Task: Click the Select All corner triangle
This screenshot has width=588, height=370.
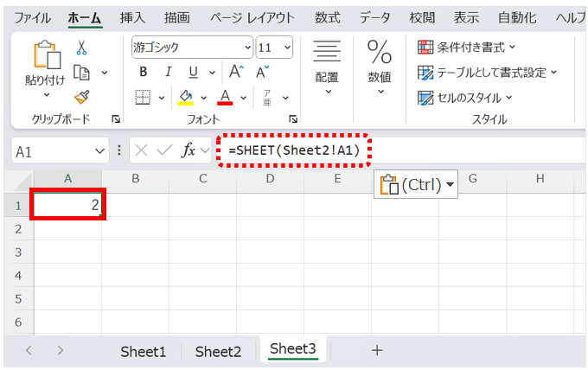Action: pos(22,182)
